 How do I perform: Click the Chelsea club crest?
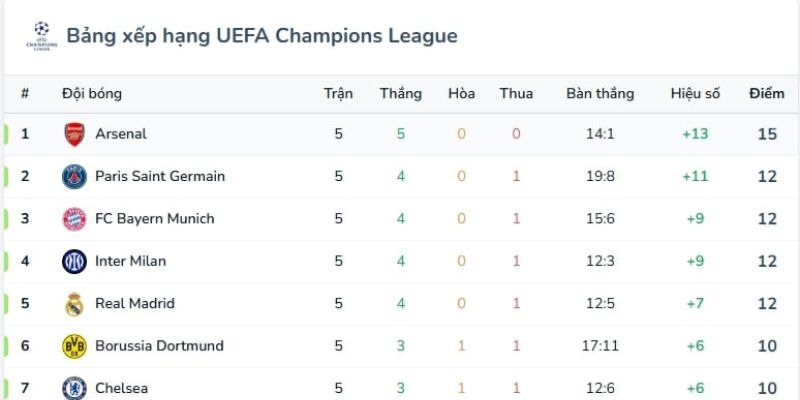click(75, 387)
